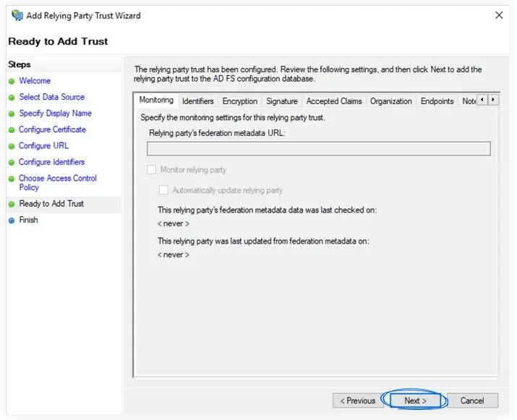Click green bullet beside Select Data Source
Image resolution: width=517 pixels, height=420 pixels.
pyautogui.click(x=12, y=98)
